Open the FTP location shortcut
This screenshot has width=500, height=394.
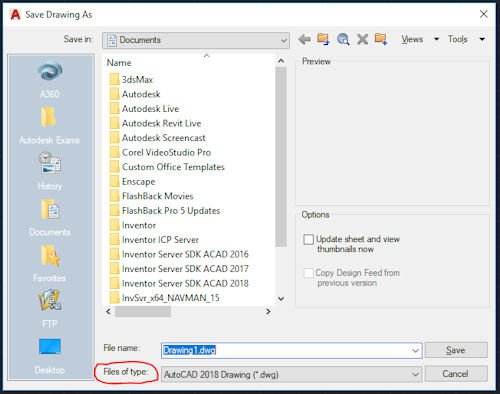point(50,309)
